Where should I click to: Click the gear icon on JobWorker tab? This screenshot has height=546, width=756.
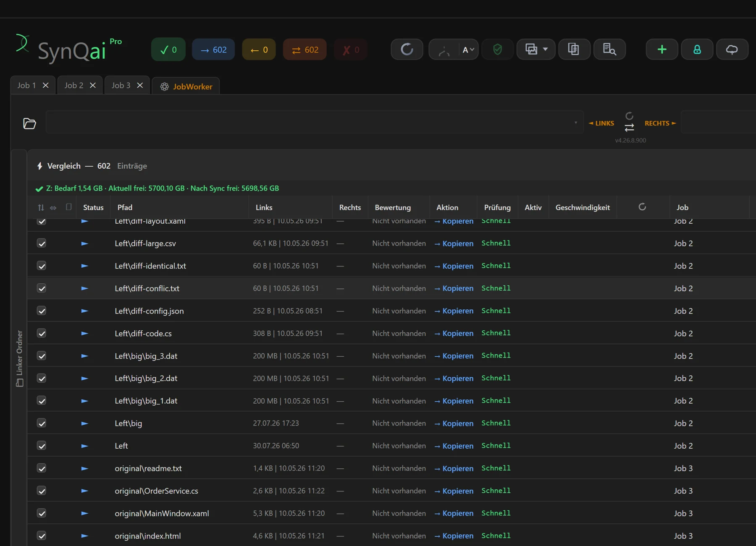click(164, 86)
